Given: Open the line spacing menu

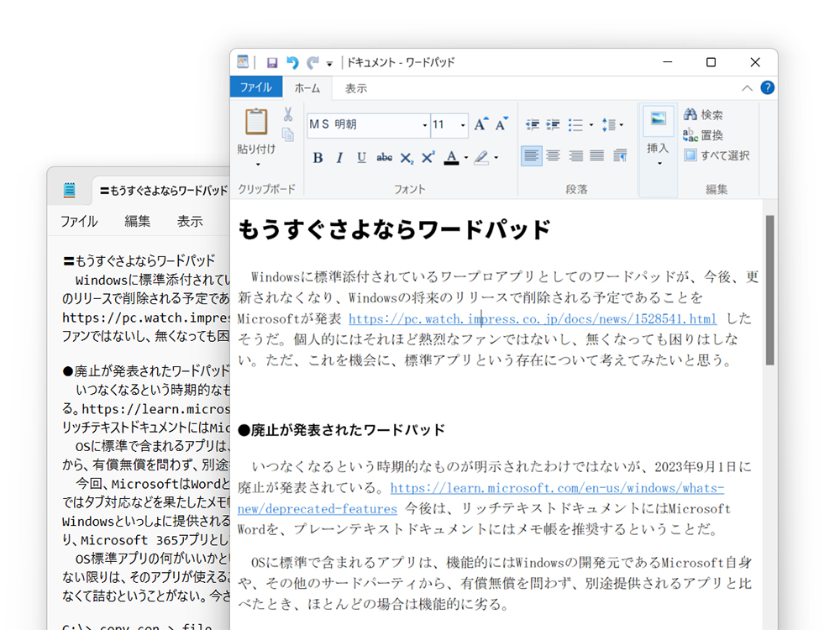Looking at the screenshot, I should (612, 125).
